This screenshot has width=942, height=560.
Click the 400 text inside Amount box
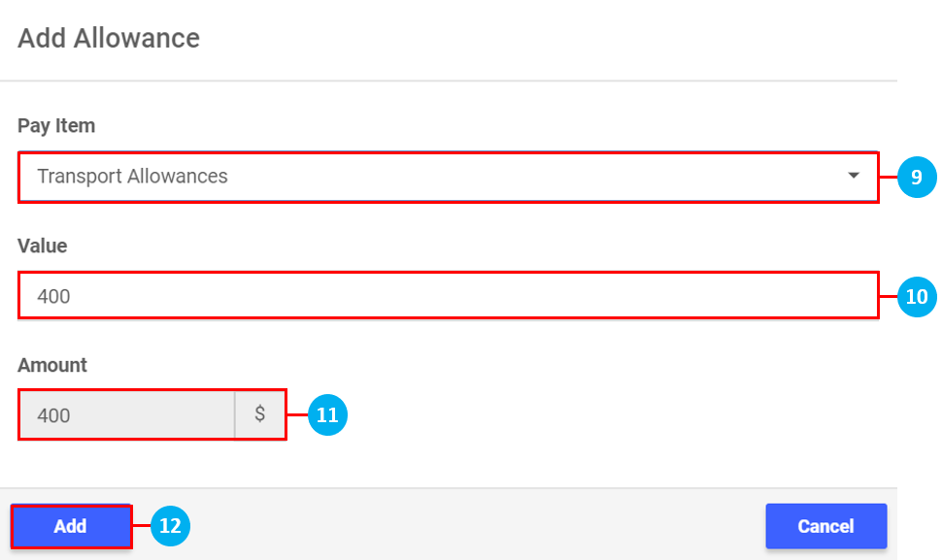pos(53,415)
